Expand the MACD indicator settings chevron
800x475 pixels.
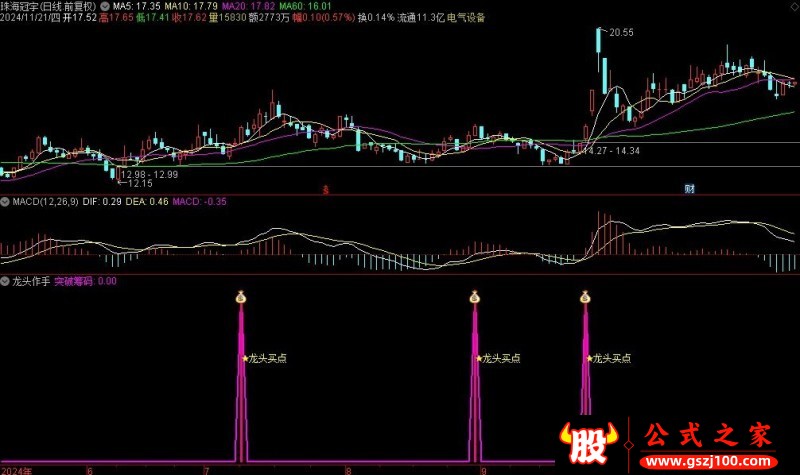click(5, 202)
